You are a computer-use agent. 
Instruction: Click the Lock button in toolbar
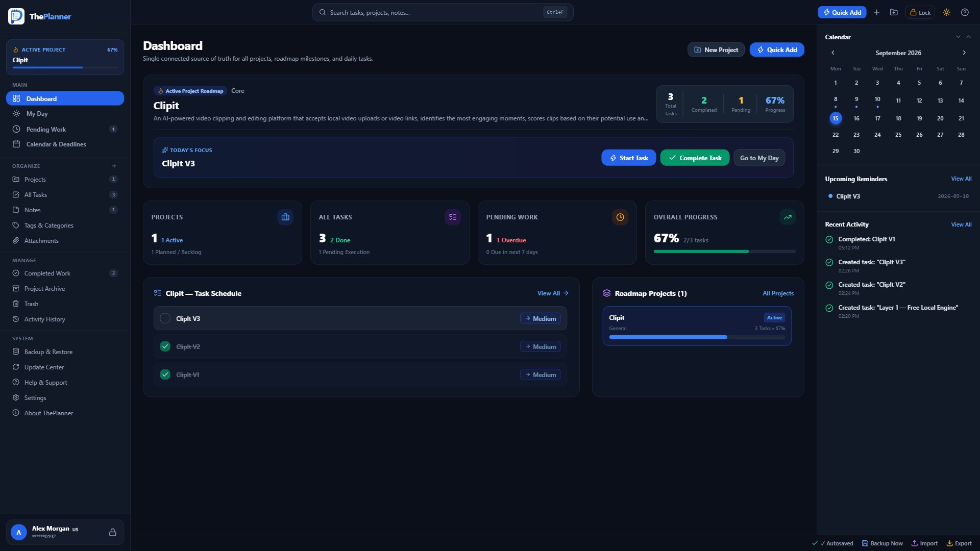[x=920, y=12]
